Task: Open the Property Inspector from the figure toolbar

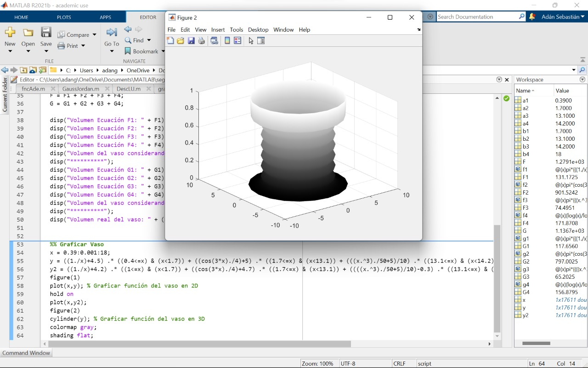Action: [261, 40]
